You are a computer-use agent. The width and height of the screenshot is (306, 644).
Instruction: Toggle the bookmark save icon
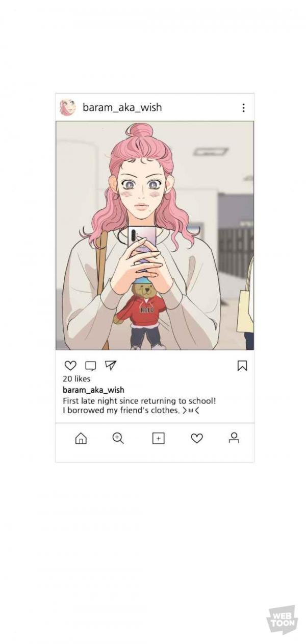point(242,366)
